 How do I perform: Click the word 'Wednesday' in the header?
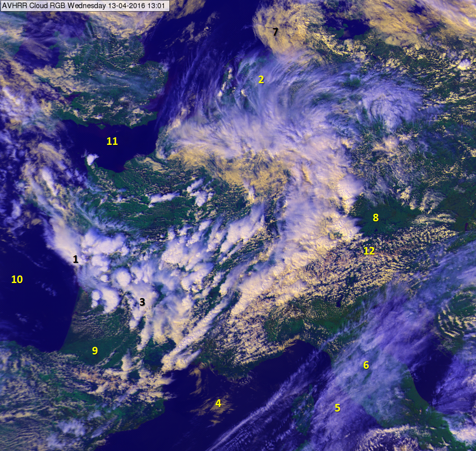[x=86, y=6]
